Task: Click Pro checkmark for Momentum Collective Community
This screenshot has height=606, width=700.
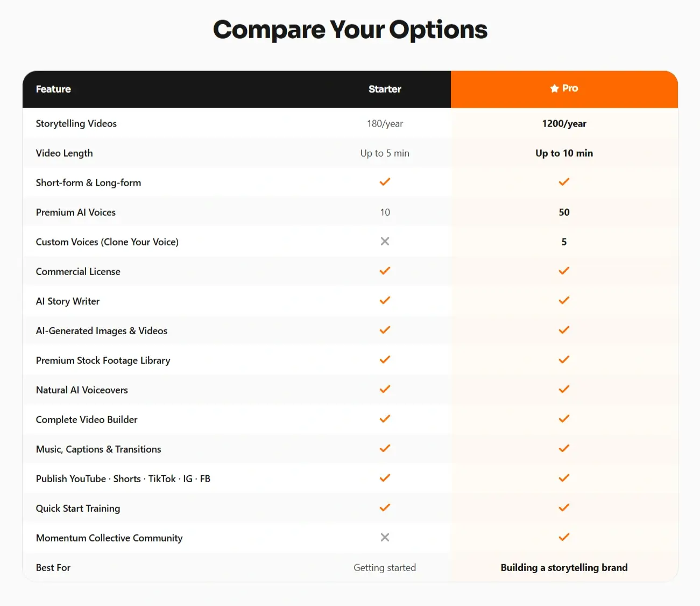Action: point(564,537)
